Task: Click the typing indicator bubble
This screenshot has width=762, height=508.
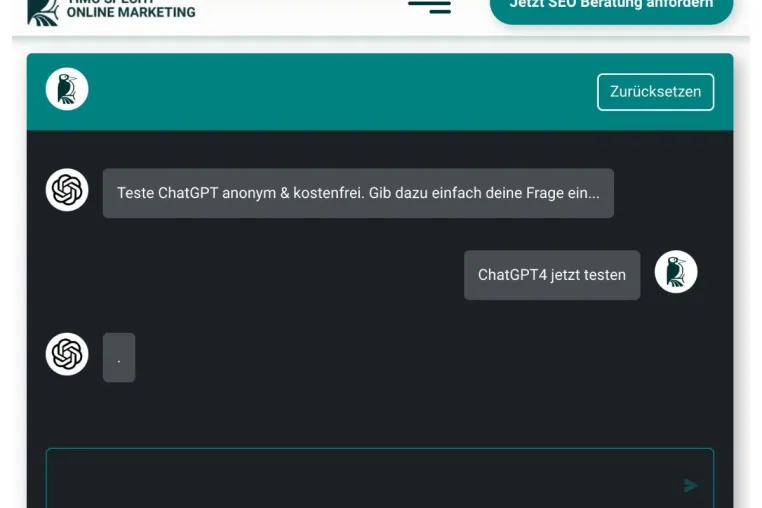Action: click(x=119, y=357)
